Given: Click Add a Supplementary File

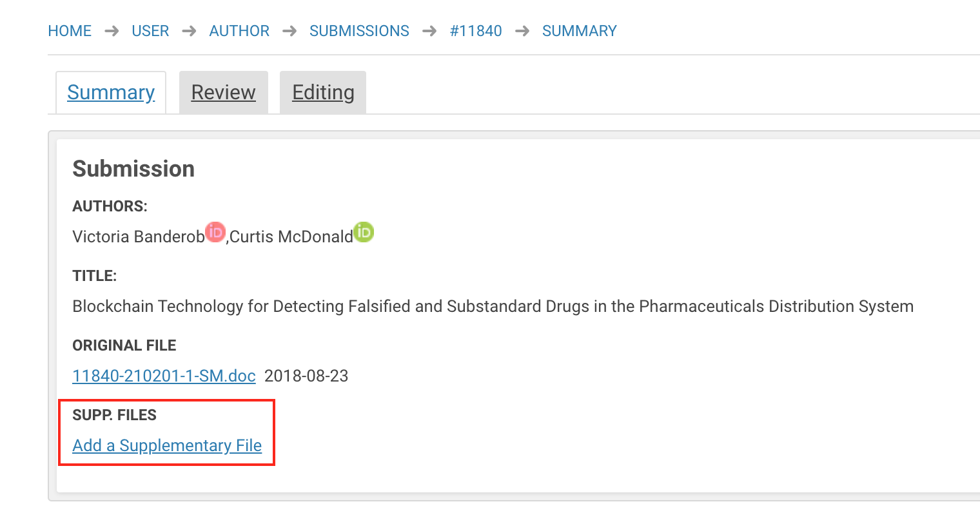Looking at the screenshot, I should point(167,445).
